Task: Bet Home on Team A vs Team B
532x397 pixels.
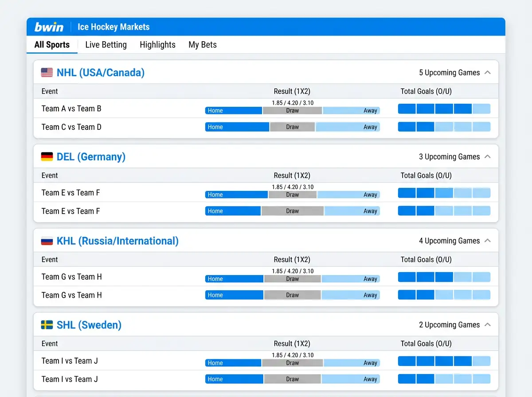Action: [x=234, y=111]
